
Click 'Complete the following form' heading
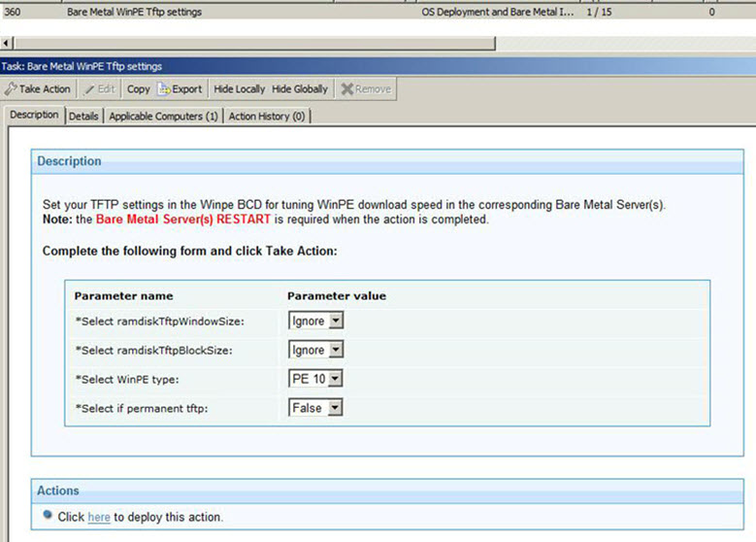click(x=190, y=251)
